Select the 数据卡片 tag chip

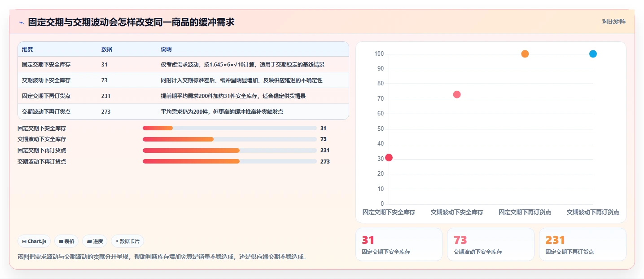[x=127, y=241]
